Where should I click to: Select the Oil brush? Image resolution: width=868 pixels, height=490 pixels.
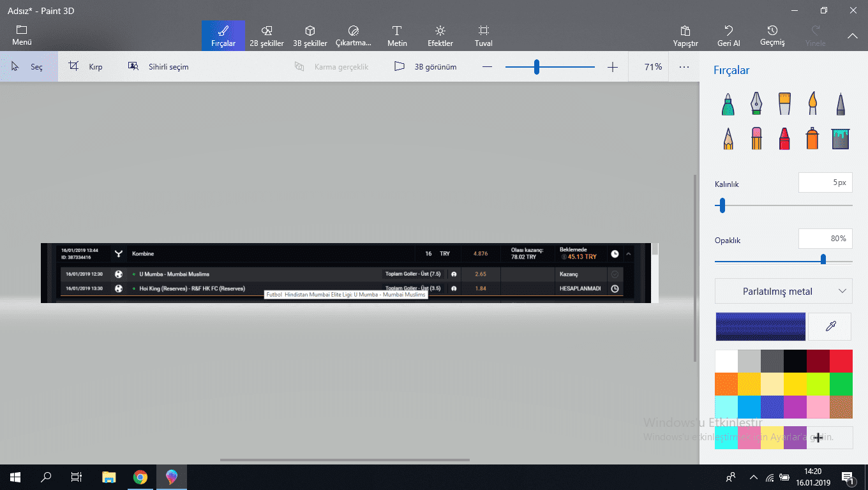point(784,103)
